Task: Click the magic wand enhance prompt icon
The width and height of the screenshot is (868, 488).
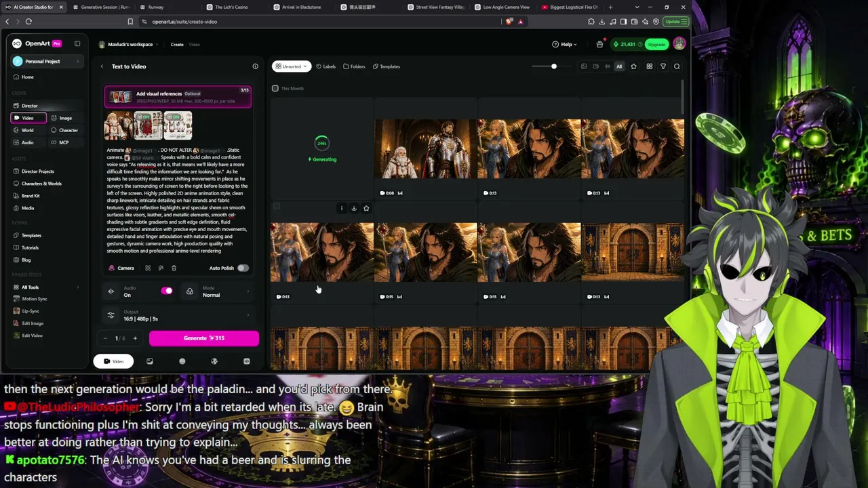Action: pos(161,268)
